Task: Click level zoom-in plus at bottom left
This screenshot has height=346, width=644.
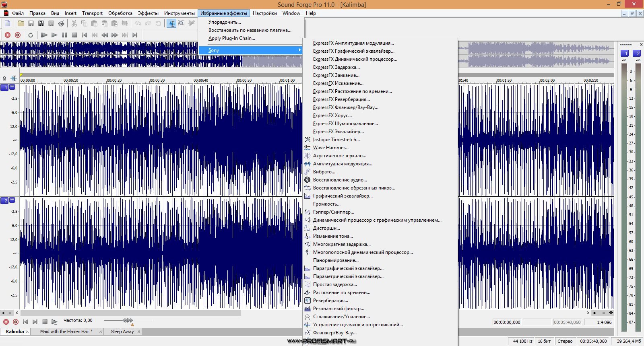Action: (x=3, y=313)
